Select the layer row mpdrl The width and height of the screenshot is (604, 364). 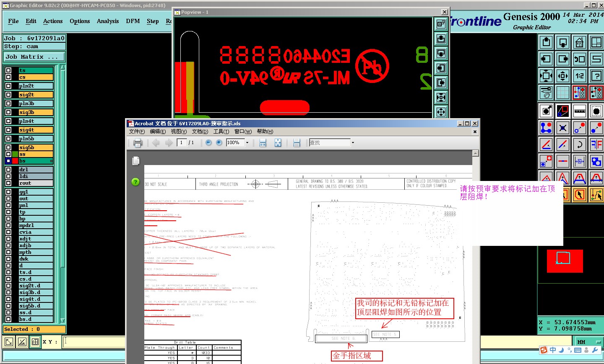(36, 225)
